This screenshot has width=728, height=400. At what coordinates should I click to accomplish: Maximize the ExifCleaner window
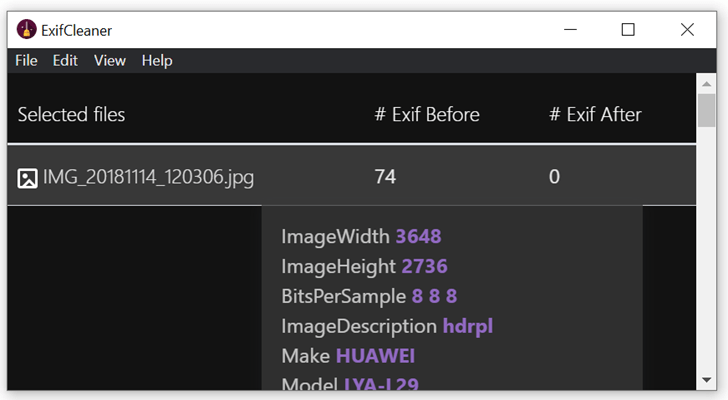pos(628,30)
